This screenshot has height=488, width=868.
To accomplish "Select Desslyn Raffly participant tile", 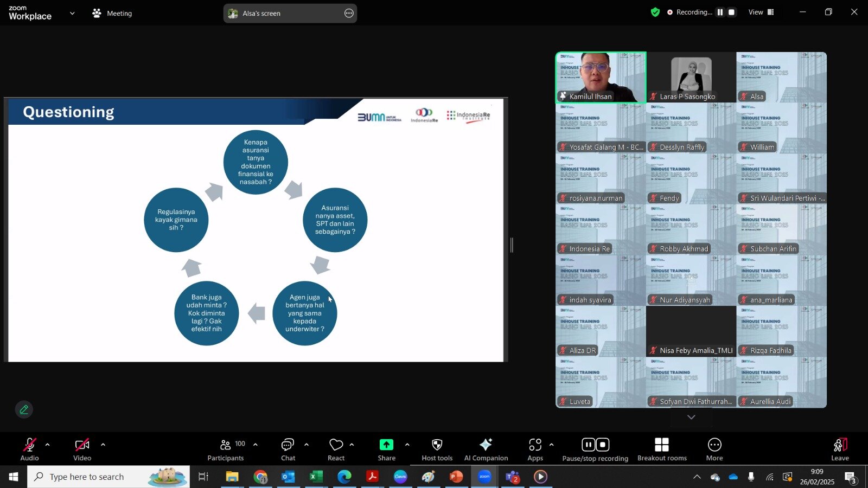I will click(691, 128).
